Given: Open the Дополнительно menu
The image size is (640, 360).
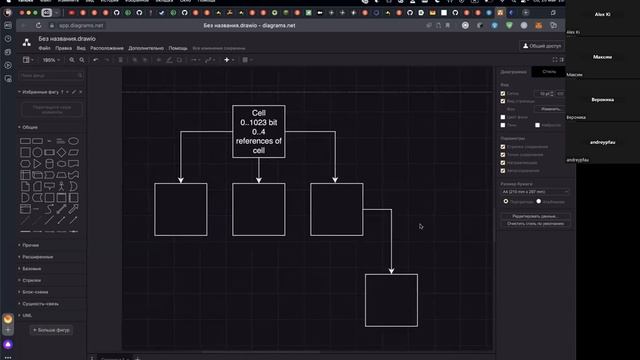Looking at the screenshot, I should 146,48.
